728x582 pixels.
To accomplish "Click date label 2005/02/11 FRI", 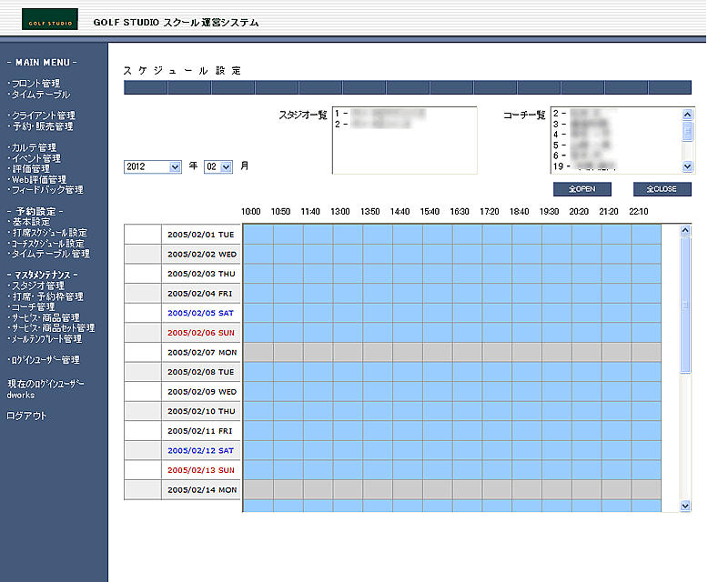I will [200, 431].
